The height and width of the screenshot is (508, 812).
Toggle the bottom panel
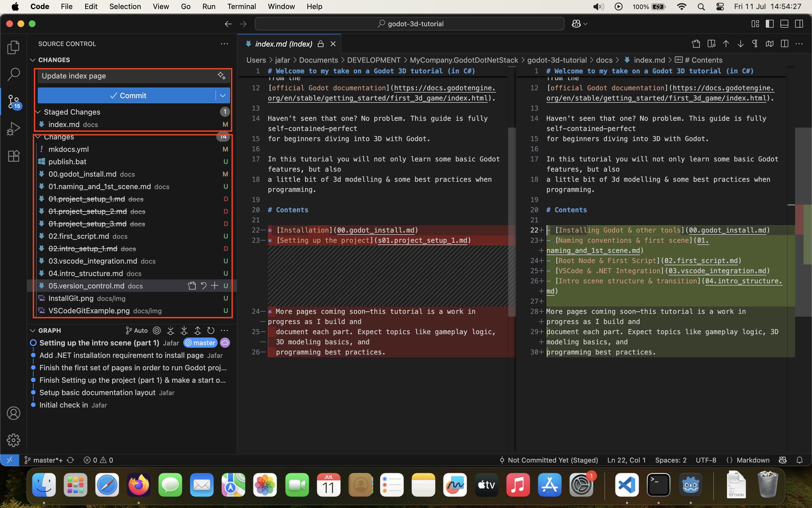pyautogui.click(x=784, y=24)
